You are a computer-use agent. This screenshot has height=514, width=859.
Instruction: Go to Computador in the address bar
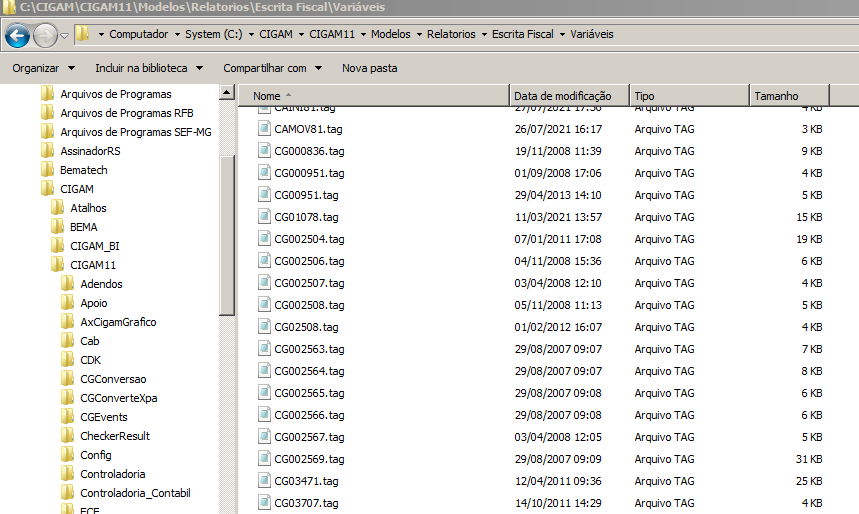139,34
